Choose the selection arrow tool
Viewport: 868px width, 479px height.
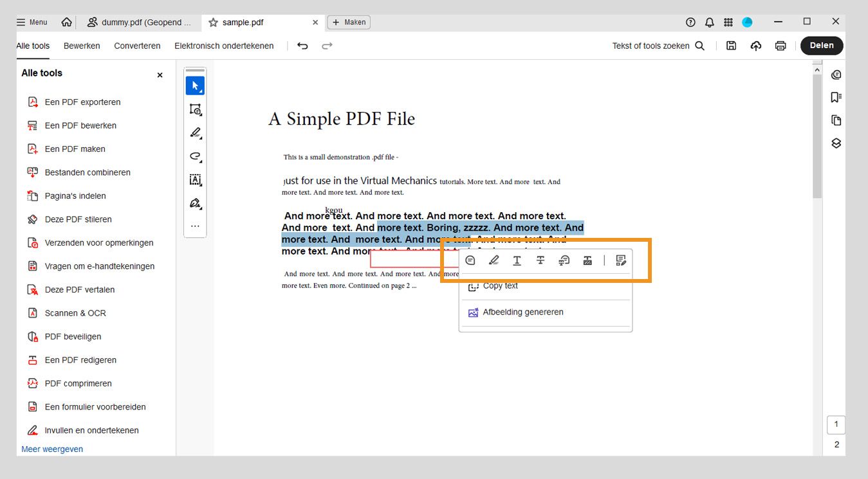[195, 86]
